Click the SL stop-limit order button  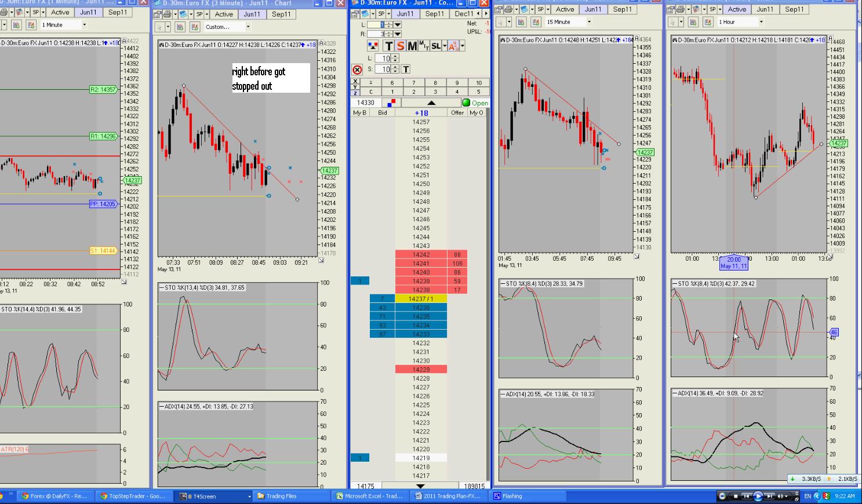(x=436, y=46)
